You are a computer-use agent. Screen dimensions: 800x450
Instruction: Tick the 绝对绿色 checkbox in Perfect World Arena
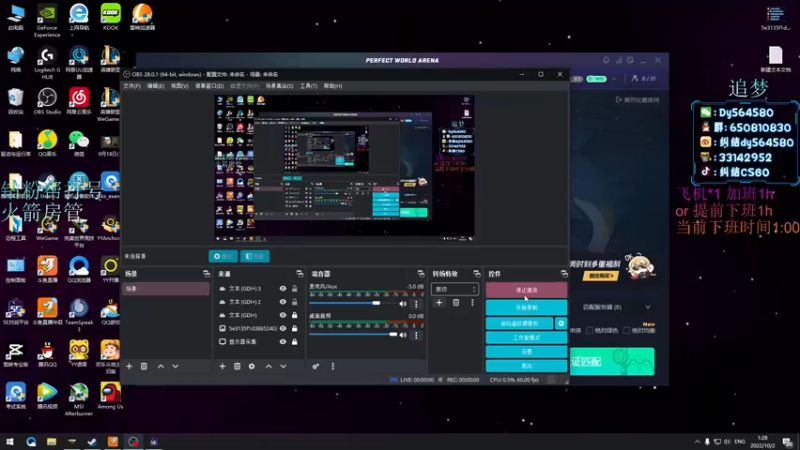pos(589,331)
